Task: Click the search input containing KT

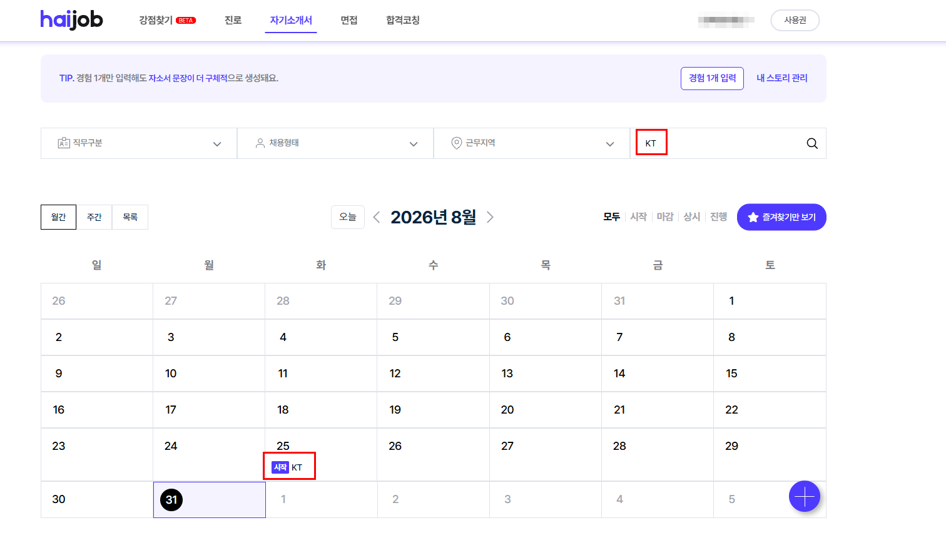Action: pyautogui.click(x=720, y=143)
